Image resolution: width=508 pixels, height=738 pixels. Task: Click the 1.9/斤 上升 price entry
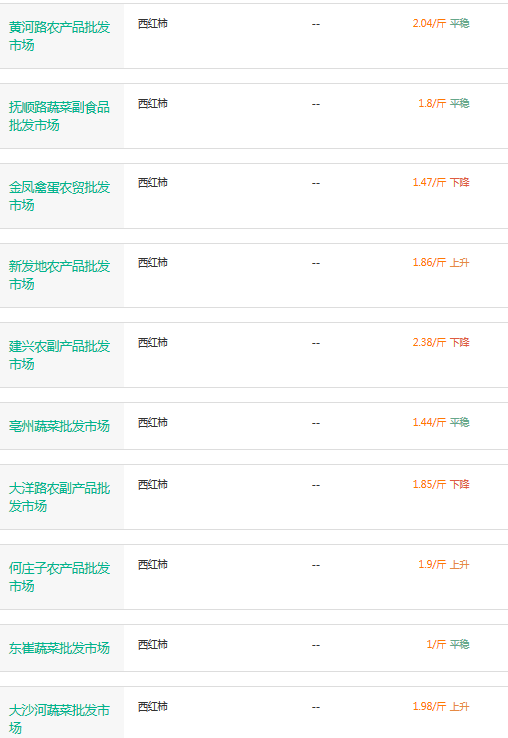pyautogui.click(x=443, y=564)
